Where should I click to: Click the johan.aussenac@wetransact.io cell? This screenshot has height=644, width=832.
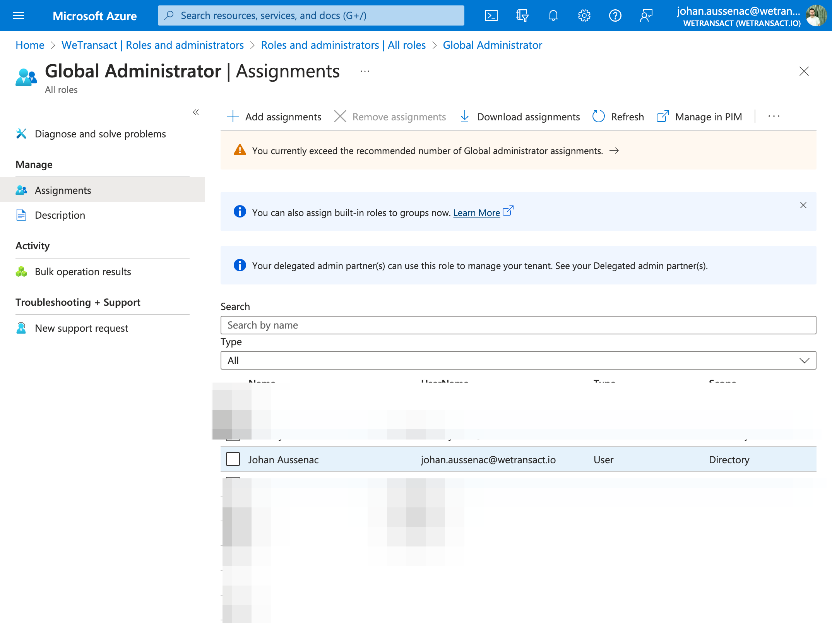coord(488,460)
